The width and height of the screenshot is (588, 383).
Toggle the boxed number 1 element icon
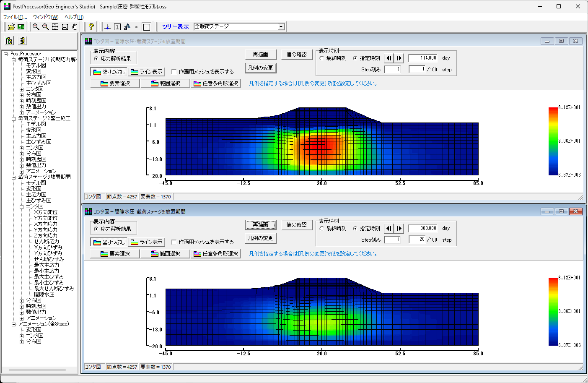pyautogui.click(x=117, y=27)
